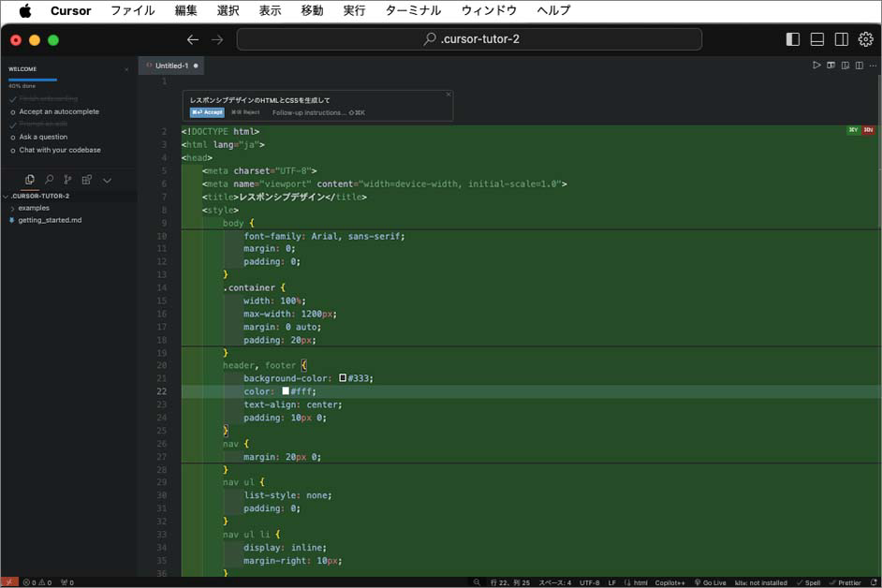Toggle Prettier in the status bar
Viewport: 882px width, 588px height.
click(844, 581)
